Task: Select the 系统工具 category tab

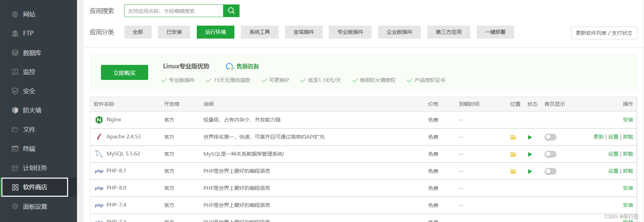Action: coord(260,32)
